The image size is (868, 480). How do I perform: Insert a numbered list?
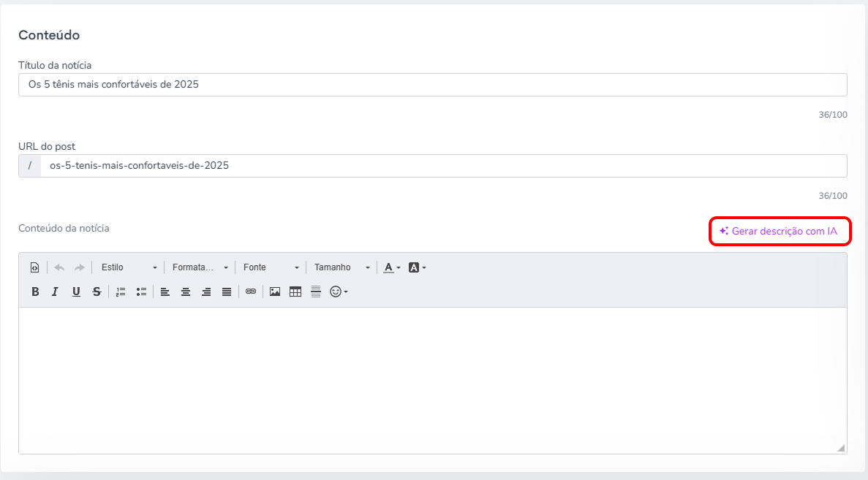121,292
